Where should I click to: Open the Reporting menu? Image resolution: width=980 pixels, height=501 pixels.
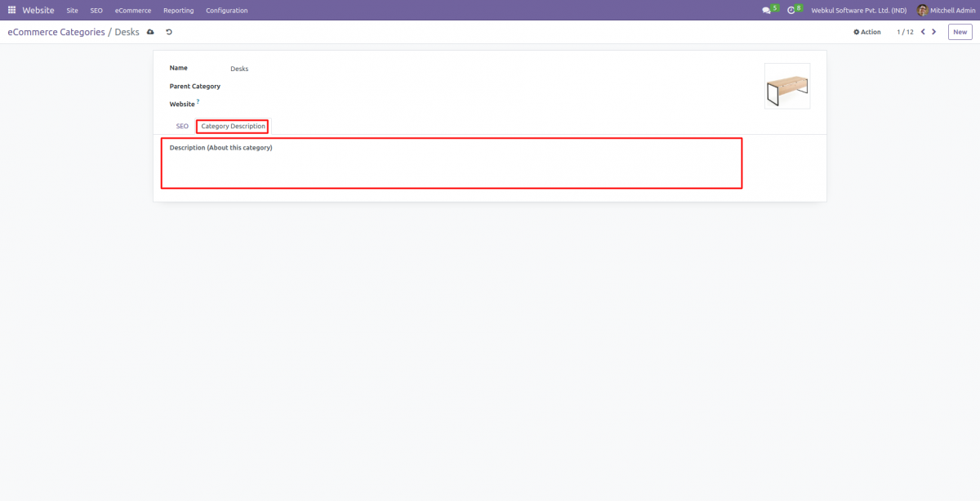[x=178, y=10]
